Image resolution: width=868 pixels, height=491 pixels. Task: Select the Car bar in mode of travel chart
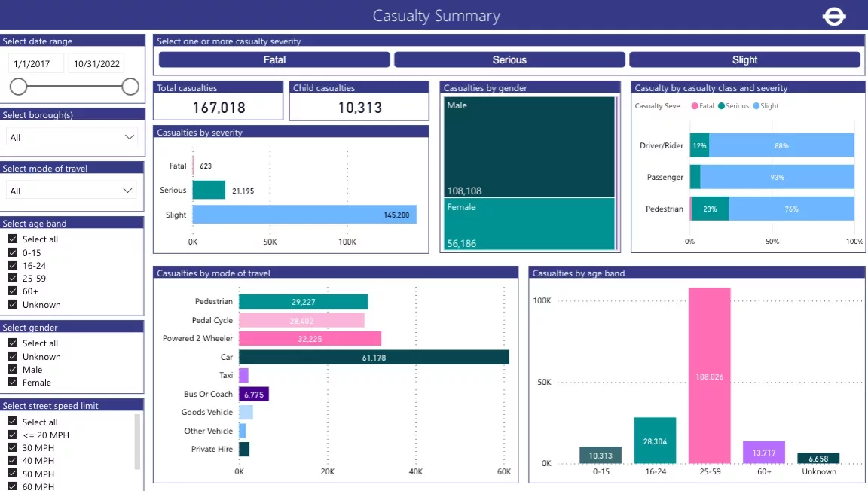pos(374,357)
